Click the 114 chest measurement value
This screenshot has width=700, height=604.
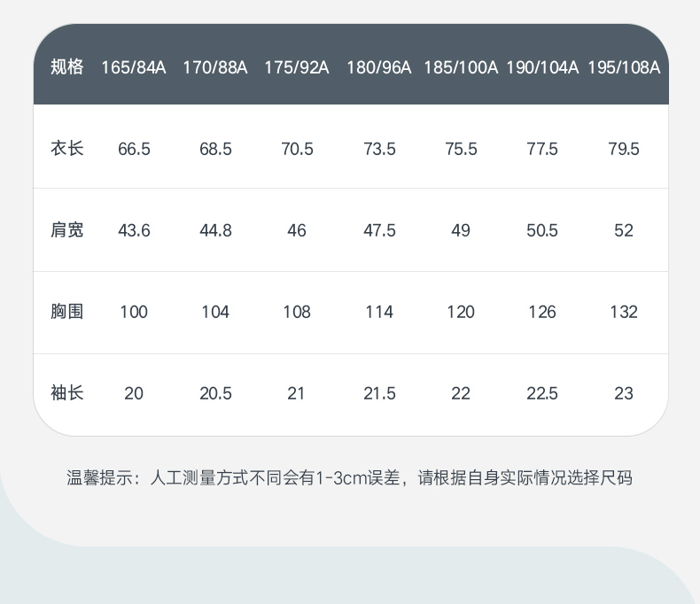pos(379,312)
